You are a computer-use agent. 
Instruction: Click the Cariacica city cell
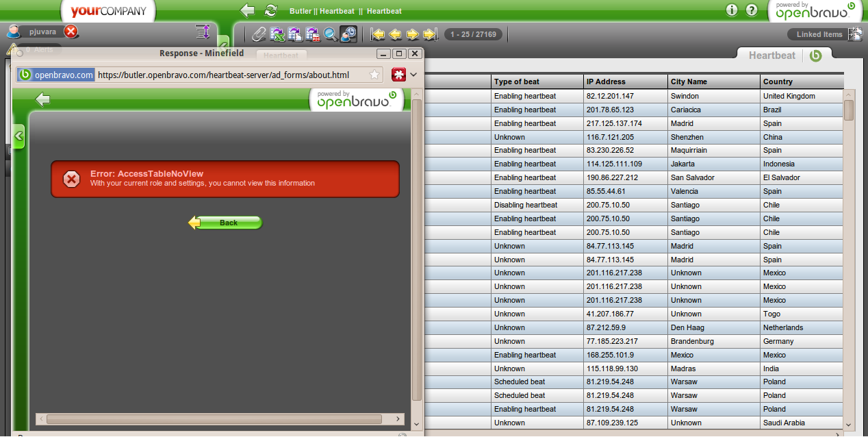click(715, 110)
